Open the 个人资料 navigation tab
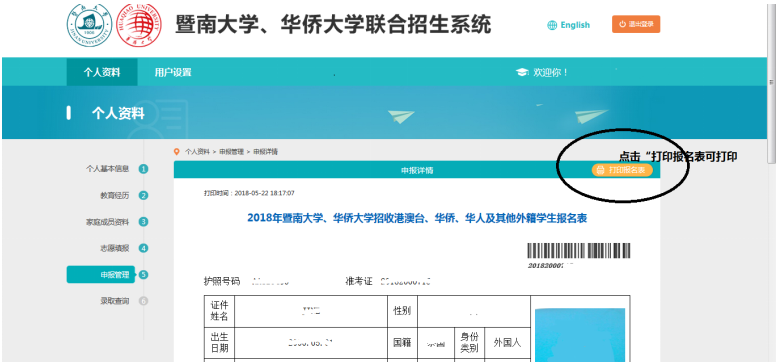The height and width of the screenshot is (362, 777). pos(102,72)
